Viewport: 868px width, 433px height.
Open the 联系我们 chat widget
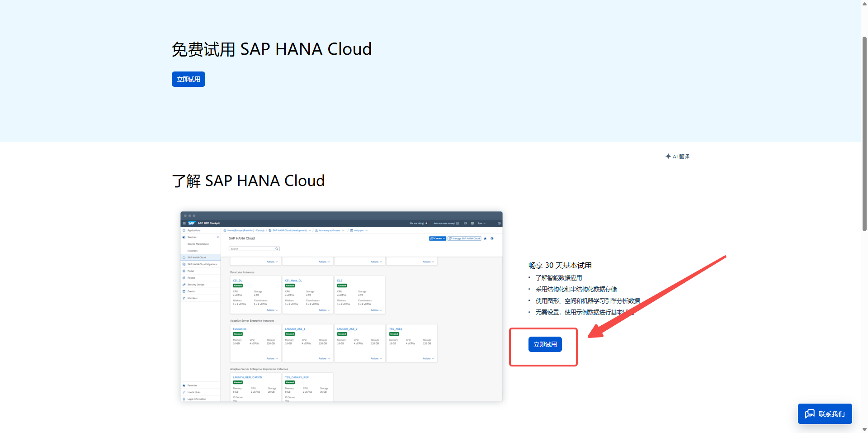tap(825, 414)
